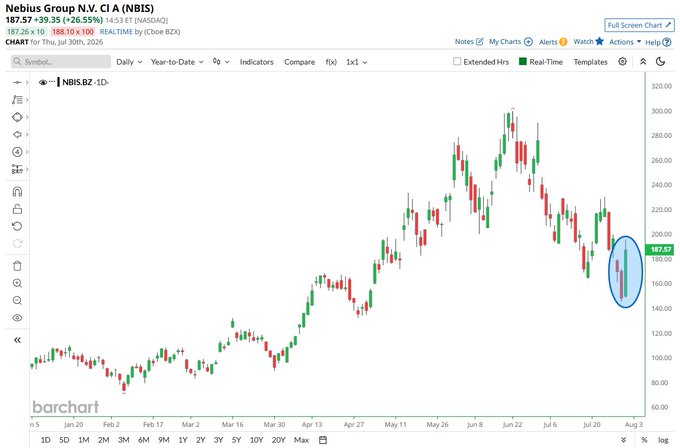The image size is (680, 448).
Task: Open the NBIS.BZ series options dots
Action: [x=52, y=82]
